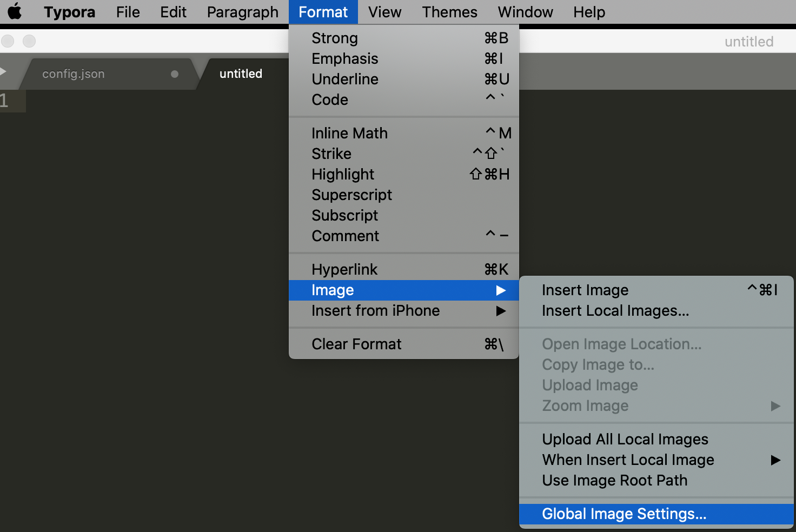796x532 pixels.
Task: Expand the Insert from iPhone submenu arrow
Action: pos(501,311)
